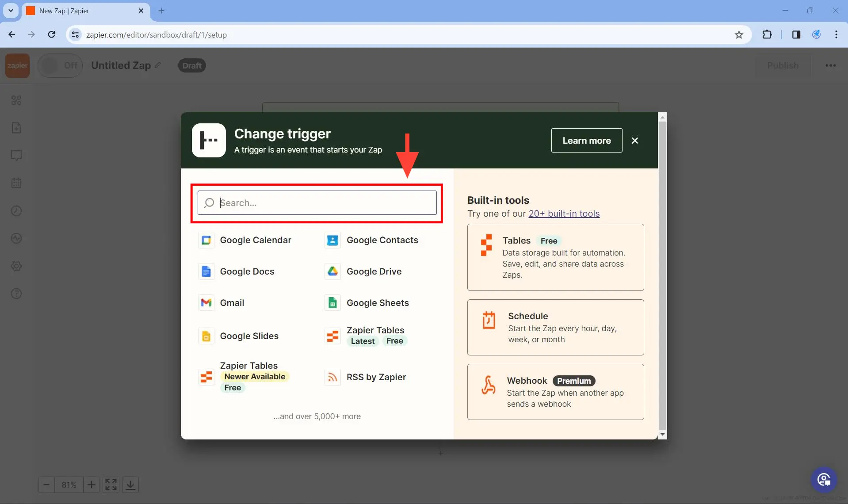Click the Publish button
The width and height of the screenshot is (848, 504).
pyautogui.click(x=783, y=65)
